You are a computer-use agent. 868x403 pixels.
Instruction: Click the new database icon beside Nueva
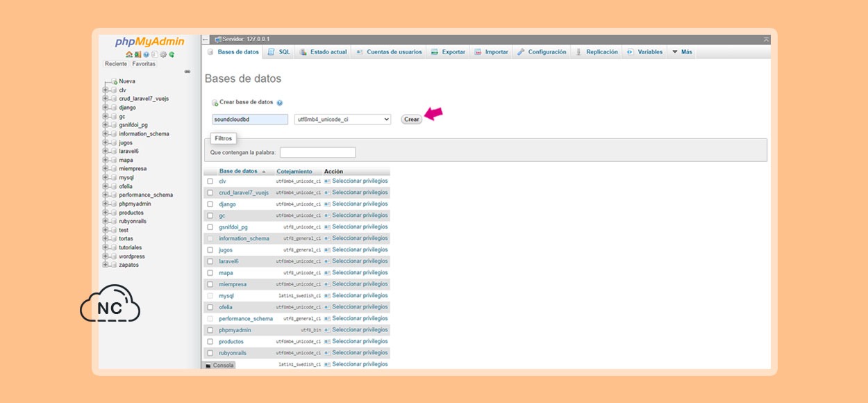pyautogui.click(x=114, y=81)
